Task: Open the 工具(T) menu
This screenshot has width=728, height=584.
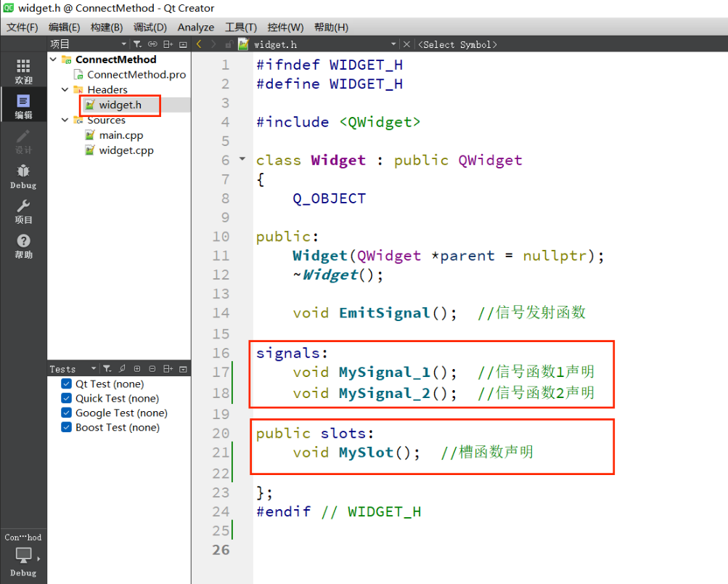Action: click(x=241, y=28)
